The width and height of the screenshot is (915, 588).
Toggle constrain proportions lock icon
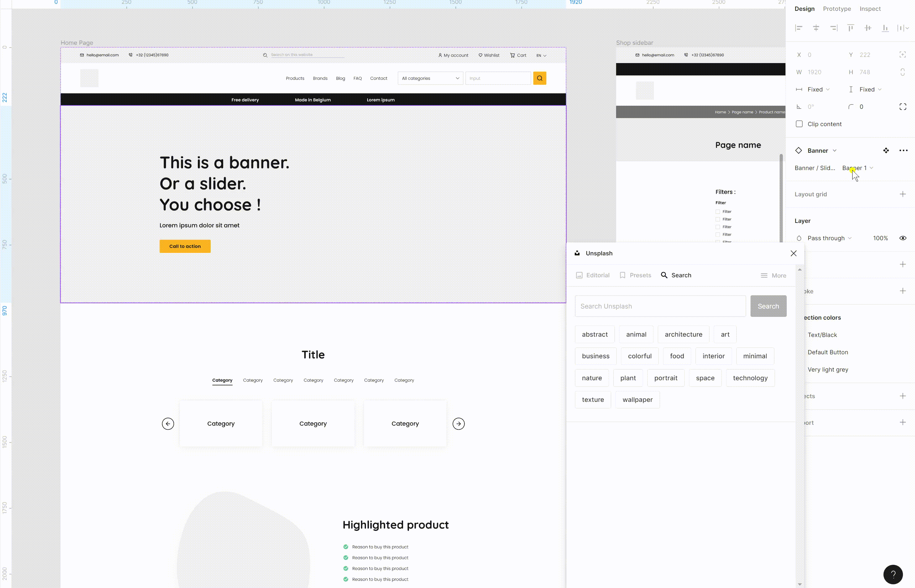[903, 72]
